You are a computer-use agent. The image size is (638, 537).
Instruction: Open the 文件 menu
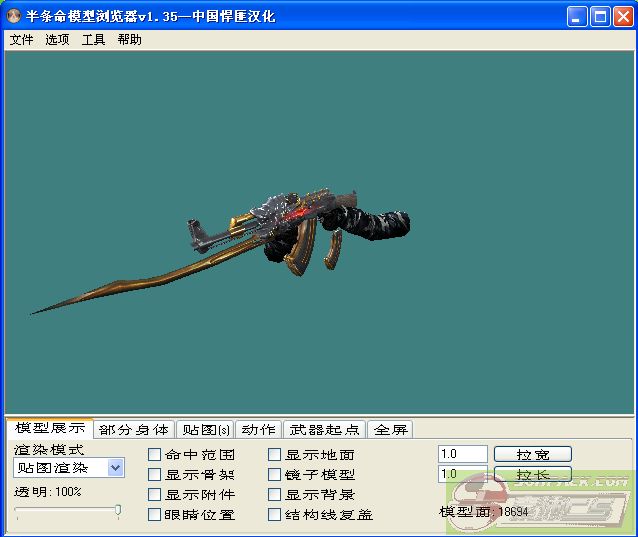[x=21, y=40]
